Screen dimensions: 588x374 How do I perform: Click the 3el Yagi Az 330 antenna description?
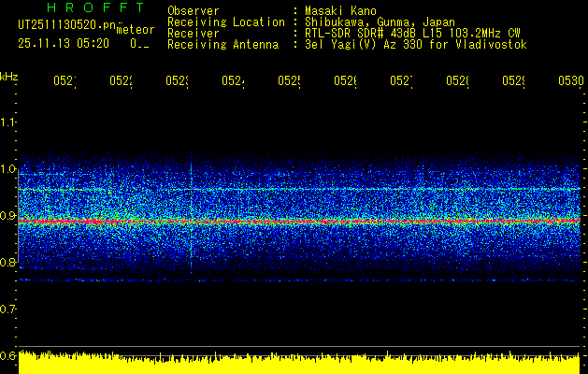(x=416, y=45)
